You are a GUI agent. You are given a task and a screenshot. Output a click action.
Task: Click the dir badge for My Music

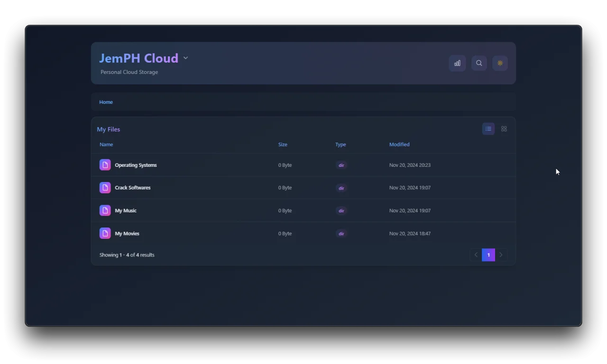(341, 211)
